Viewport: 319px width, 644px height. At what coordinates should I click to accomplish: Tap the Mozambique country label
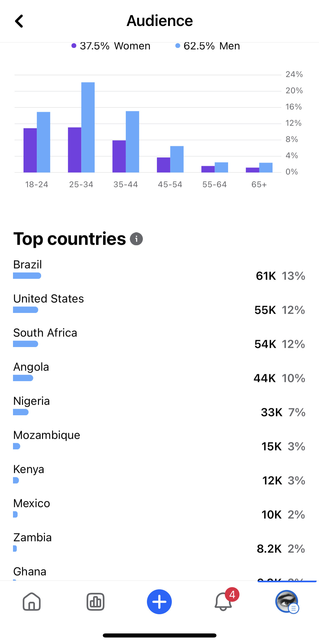tap(47, 435)
